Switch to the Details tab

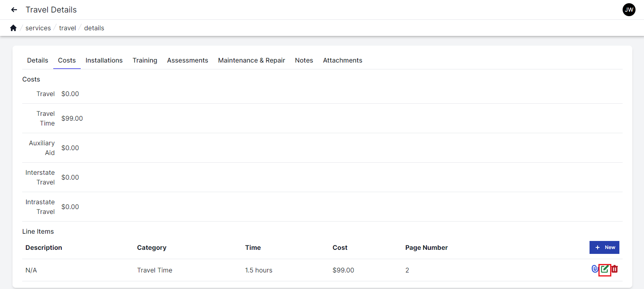(x=38, y=60)
